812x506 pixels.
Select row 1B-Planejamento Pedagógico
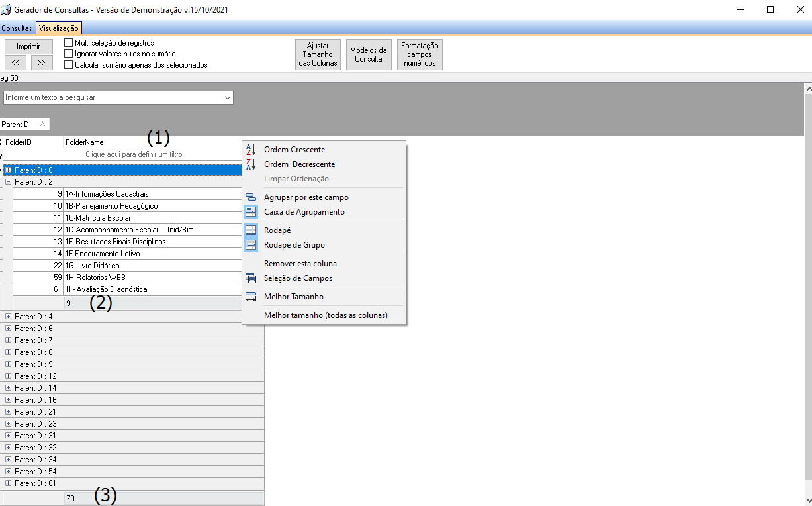[138, 206]
